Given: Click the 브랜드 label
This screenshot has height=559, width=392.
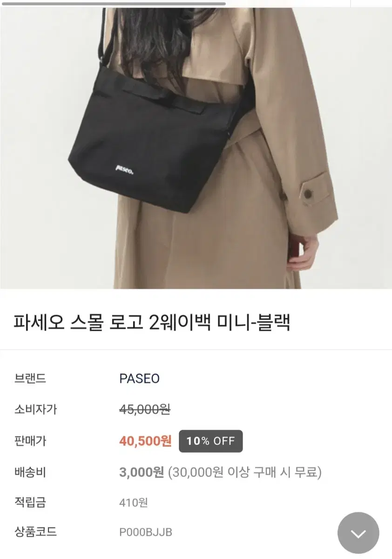Looking at the screenshot, I should pos(30,379).
